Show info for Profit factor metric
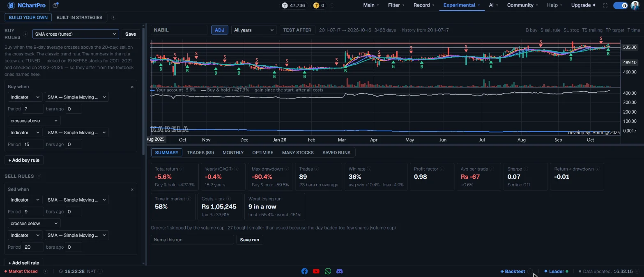644x277 pixels. pyautogui.click(x=442, y=169)
